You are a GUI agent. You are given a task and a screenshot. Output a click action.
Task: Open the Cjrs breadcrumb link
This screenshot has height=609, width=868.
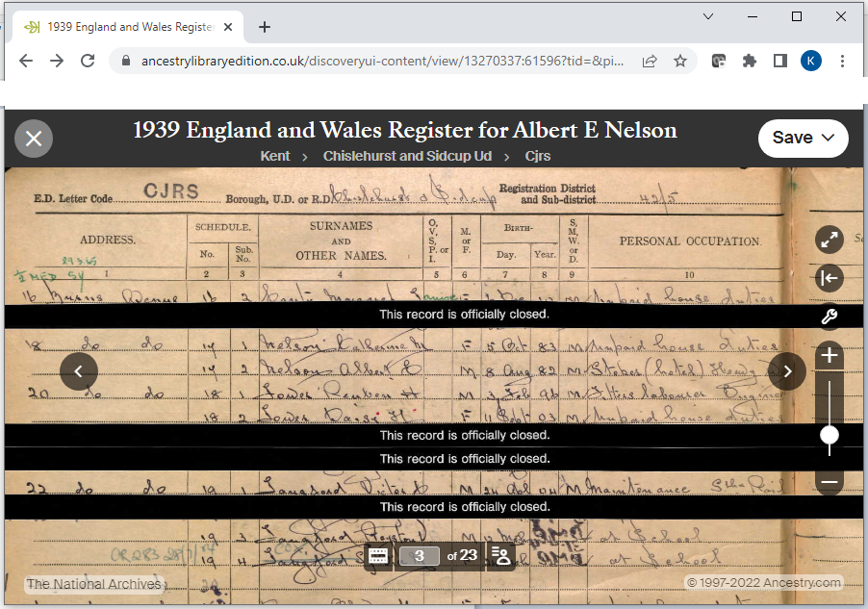[x=538, y=156]
